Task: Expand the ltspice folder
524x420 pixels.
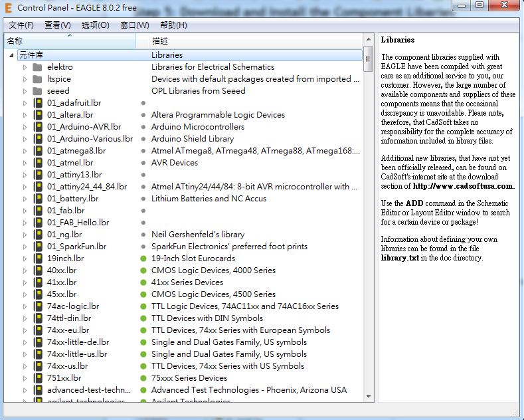Action: pos(25,79)
